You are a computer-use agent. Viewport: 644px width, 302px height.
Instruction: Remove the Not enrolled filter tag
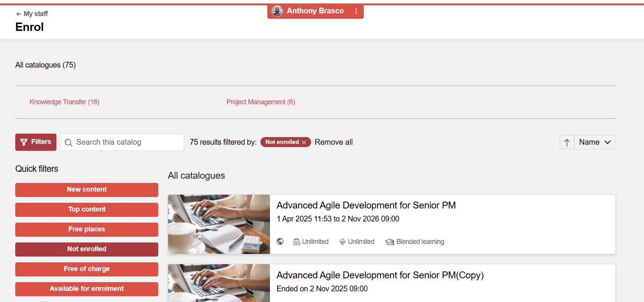(304, 142)
